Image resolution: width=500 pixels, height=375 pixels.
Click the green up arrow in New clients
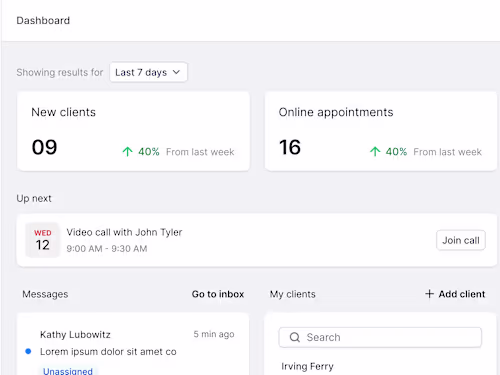[127, 152]
